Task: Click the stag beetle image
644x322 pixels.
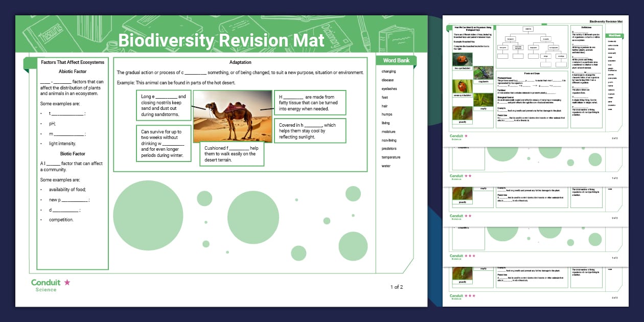Action: [x=484, y=73]
